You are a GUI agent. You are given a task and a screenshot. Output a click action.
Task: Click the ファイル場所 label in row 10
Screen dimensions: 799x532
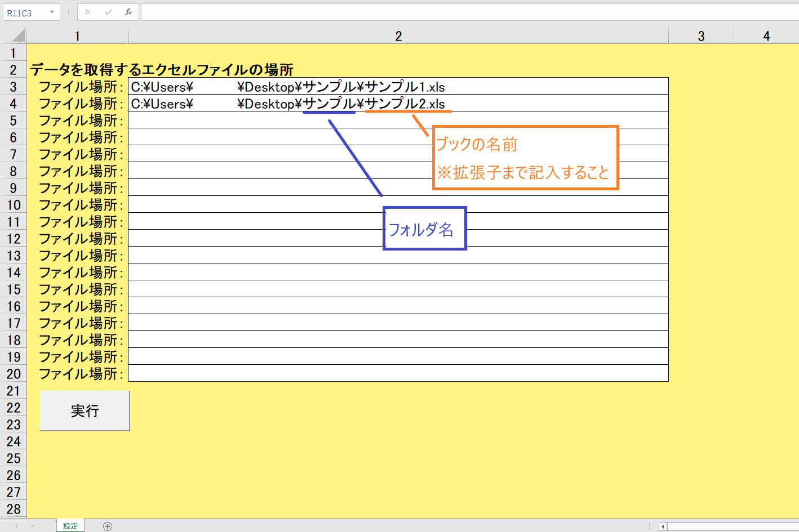pyautogui.click(x=81, y=205)
